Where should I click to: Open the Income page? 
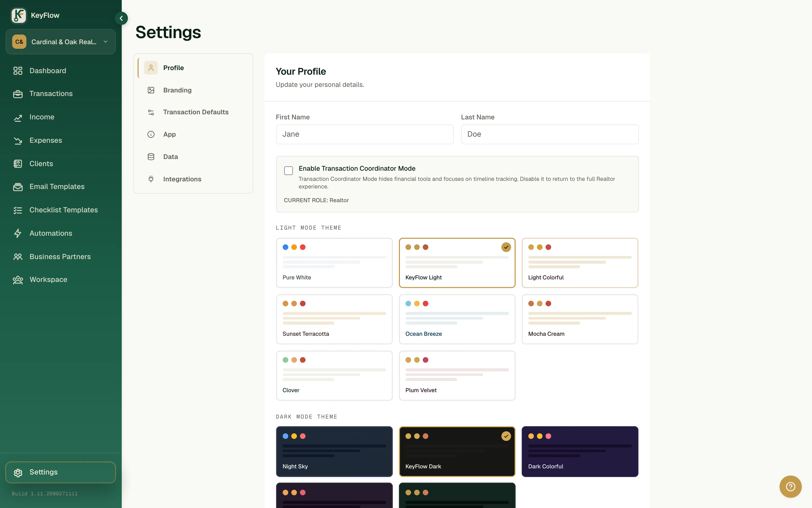point(60,117)
